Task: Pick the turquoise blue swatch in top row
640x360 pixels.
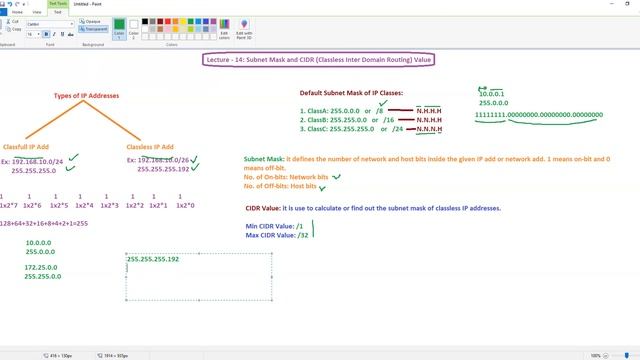Action: click(x=198, y=21)
